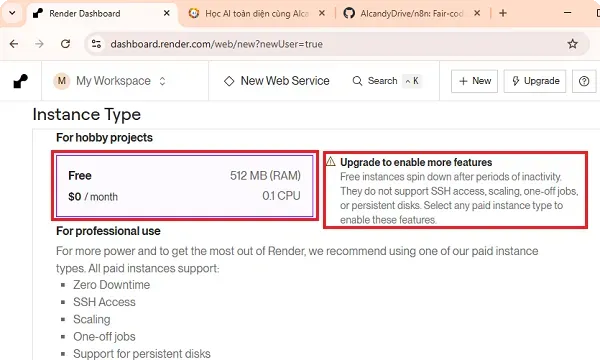Screen dimensions: 600x360
Task: Click the 'Scaling' list item
Action: point(92,319)
